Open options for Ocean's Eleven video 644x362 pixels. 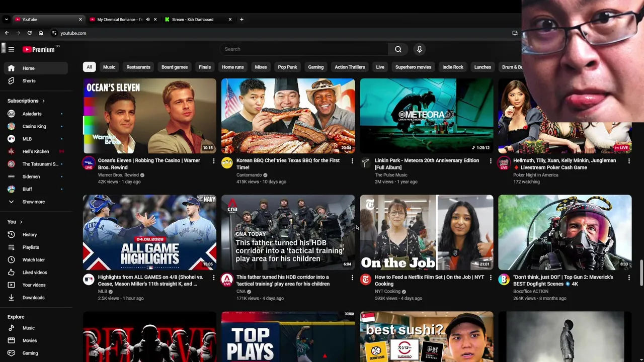(x=213, y=161)
